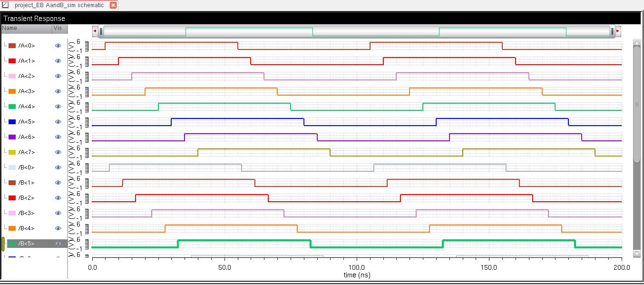Screen dimensions: 644x285
Task: Click the /A<5> blue color swatch
Action: click(x=12, y=122)
